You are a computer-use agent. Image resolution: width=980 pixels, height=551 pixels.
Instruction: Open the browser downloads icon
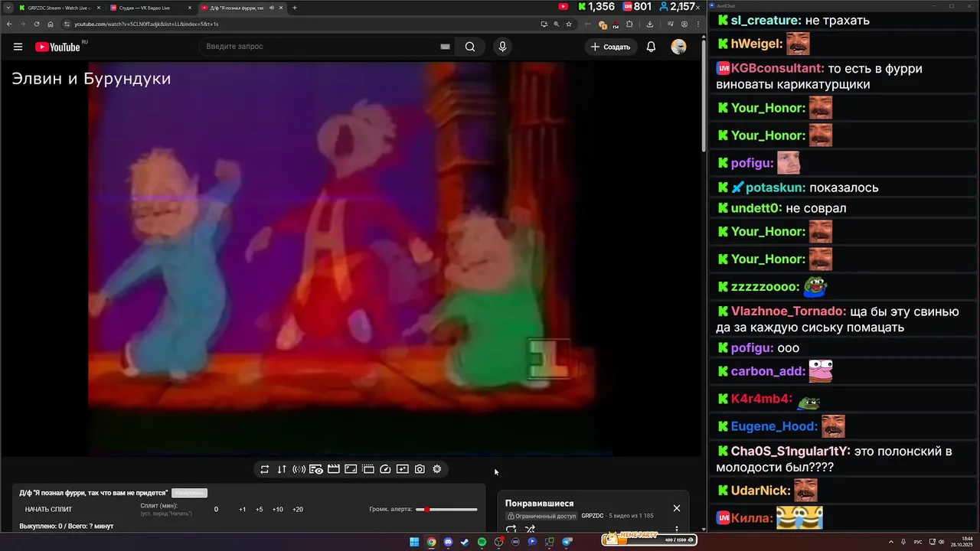coord(650,24)
